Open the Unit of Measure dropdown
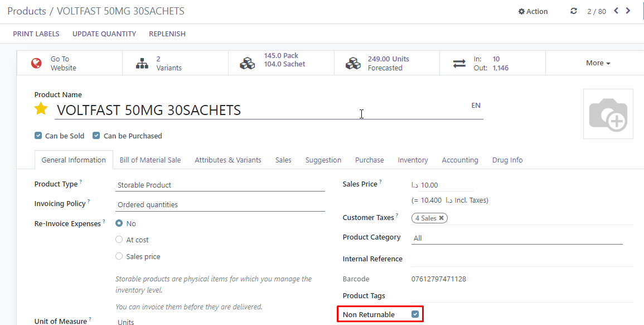 [220, 321]
